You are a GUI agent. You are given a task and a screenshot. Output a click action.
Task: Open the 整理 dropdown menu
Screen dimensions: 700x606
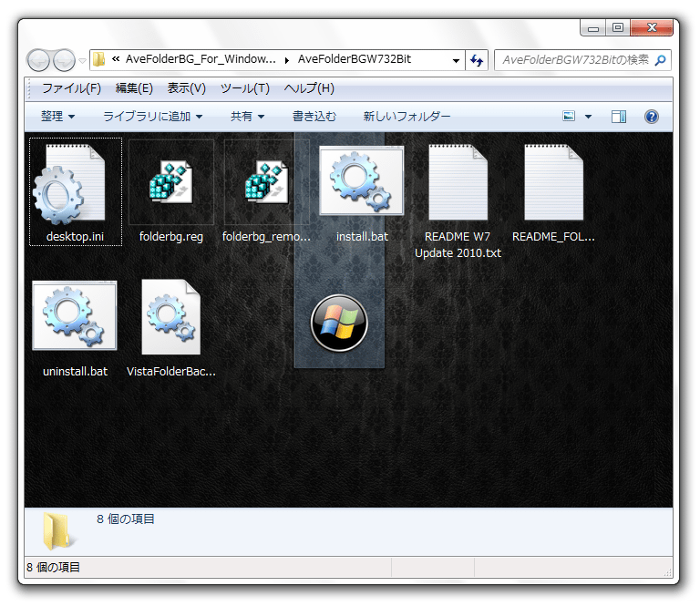[57, 117]
